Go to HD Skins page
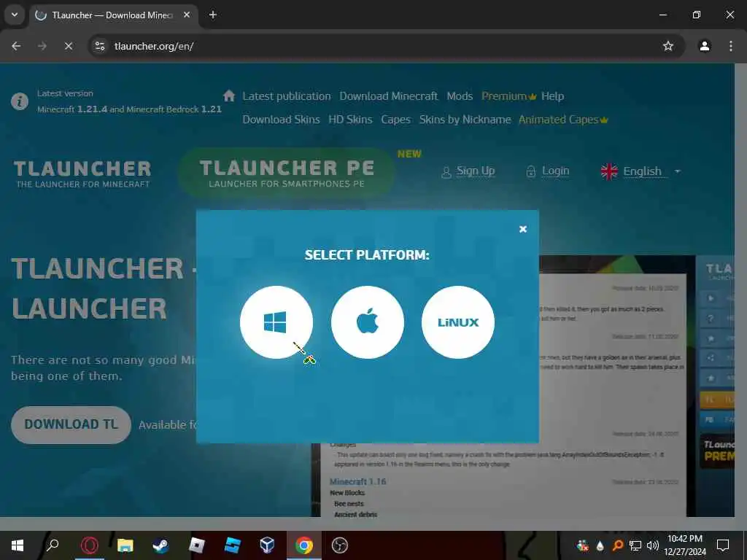The image size is (747, 560). (x=350, y=120)
